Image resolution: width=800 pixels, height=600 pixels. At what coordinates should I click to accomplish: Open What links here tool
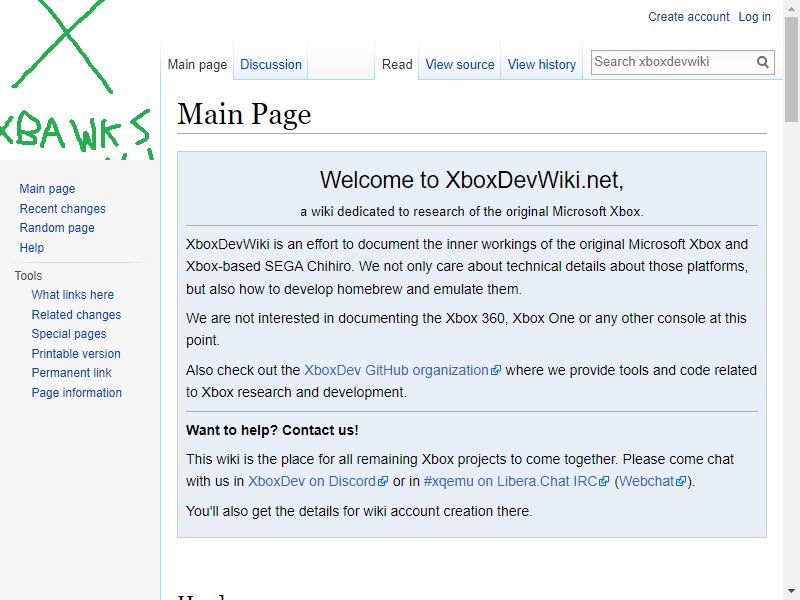pos(72,295)
